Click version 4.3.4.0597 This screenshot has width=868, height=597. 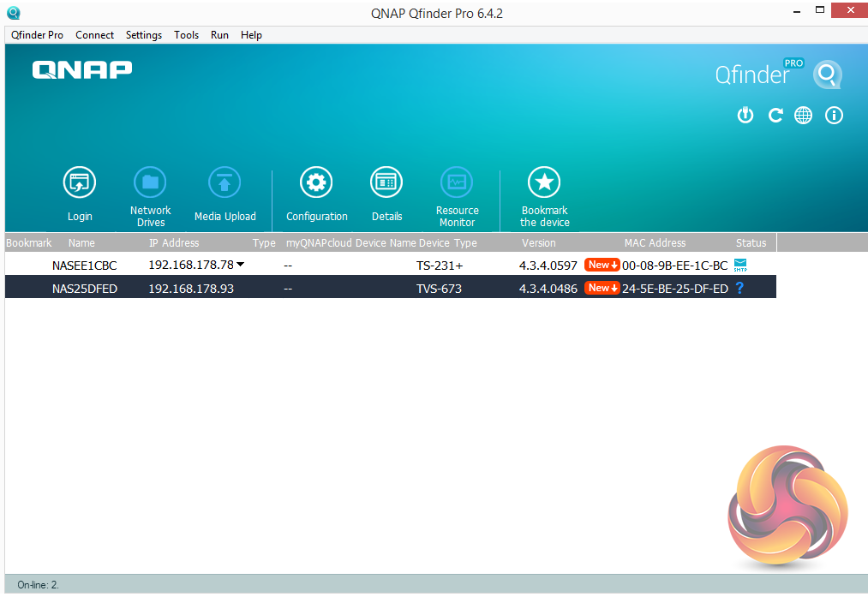point(548,266)
